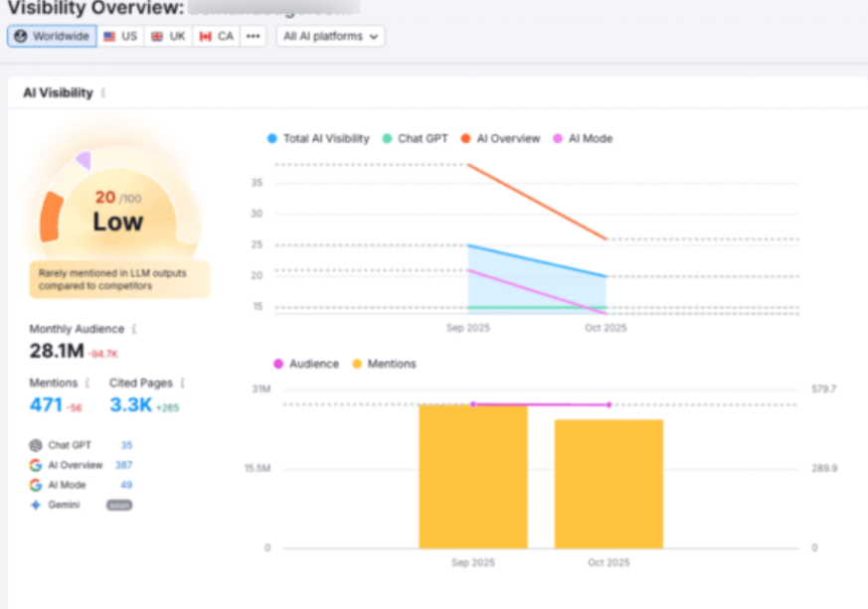
Task: Click the +265 cited pages change
Action: click(x=168, y=408)
